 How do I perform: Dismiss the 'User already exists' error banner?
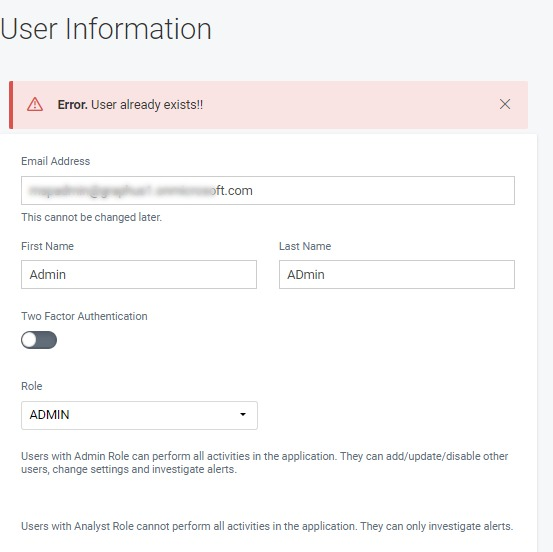[505, 104]
